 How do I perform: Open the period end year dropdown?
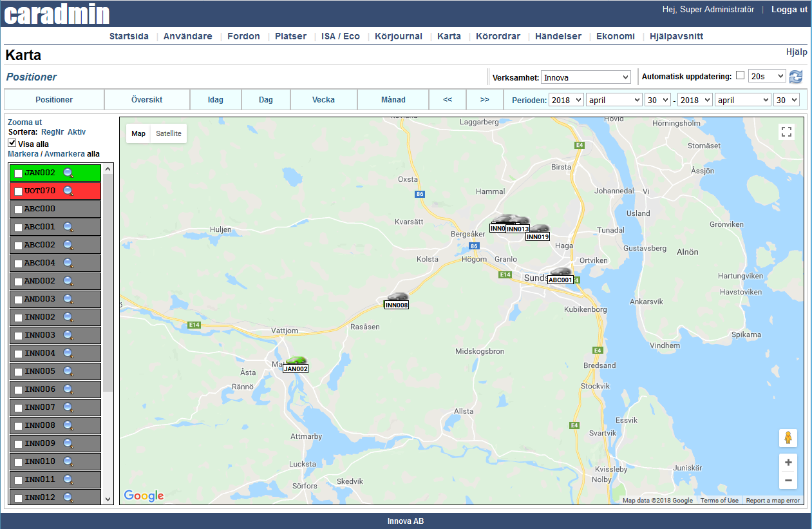[695, 100]
